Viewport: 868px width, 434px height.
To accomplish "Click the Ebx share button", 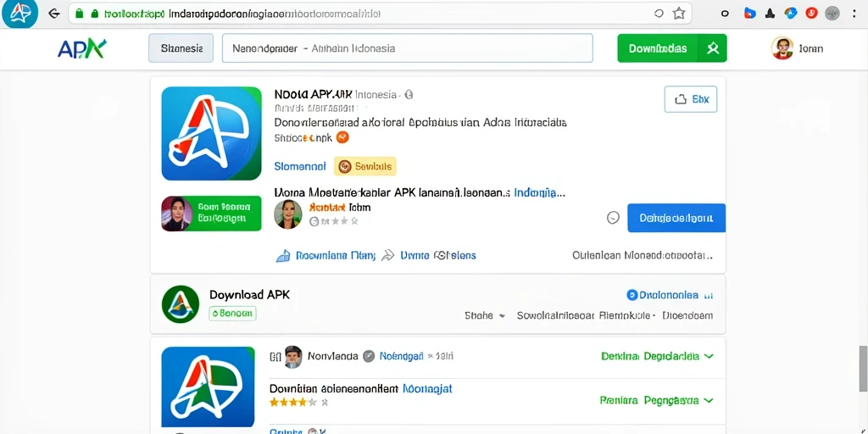I will click(x=690, y=100).
